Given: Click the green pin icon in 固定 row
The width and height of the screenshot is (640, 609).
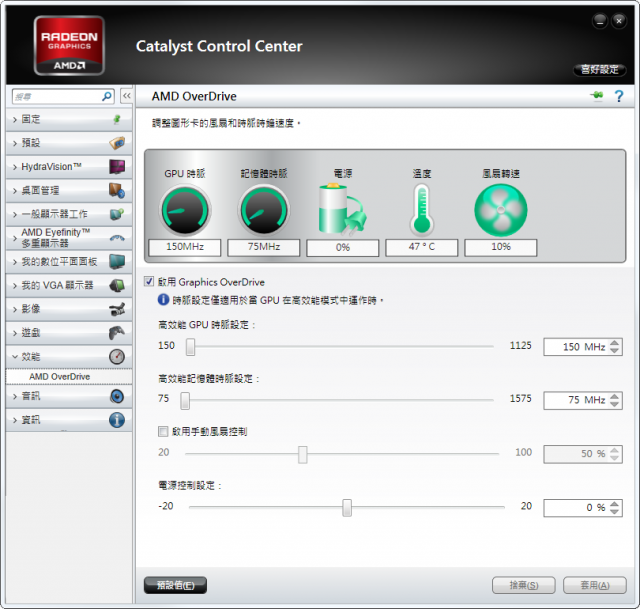Looking at the screenshot, I should click(117, 119).
